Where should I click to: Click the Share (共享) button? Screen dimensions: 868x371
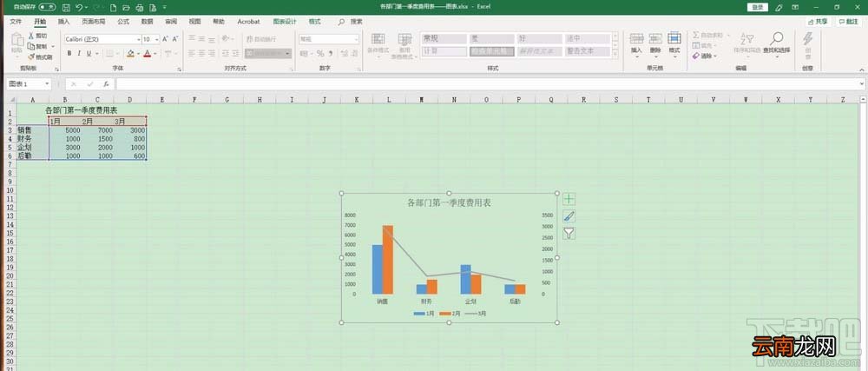point(819,22)
